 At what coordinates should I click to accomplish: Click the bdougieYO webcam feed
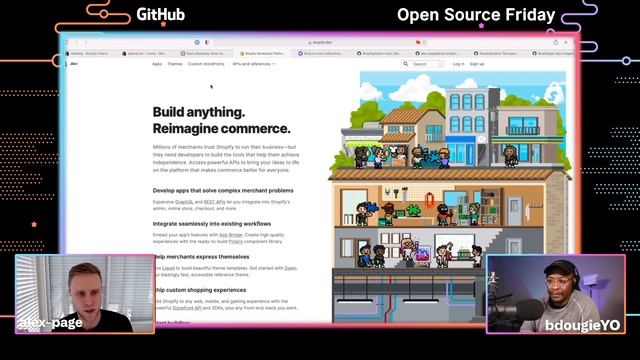pos(556,294)
